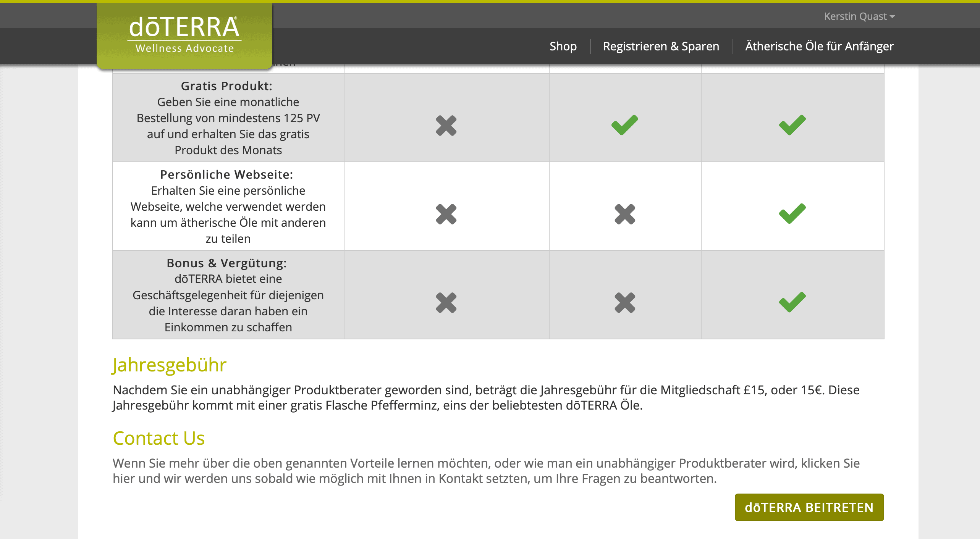Click the doTERRA Wellness Advocate logo
This screenshot has height=539, width=980.
(x=184, y=35)
